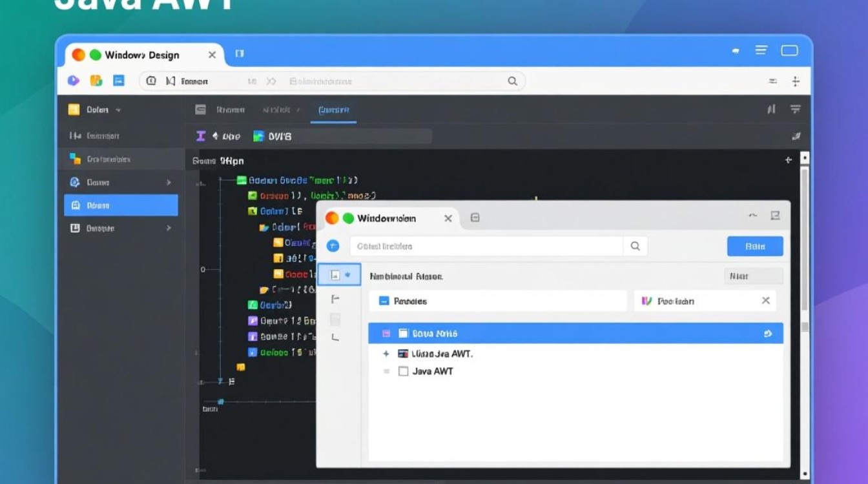
Task: Click the purple I-beam icon above code editor
Action: [201, 136]
